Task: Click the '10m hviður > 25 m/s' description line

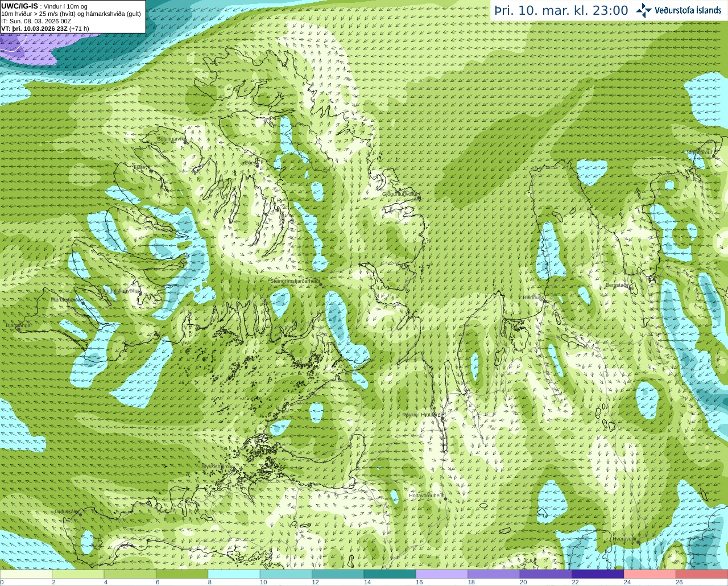Action: (71, 14)
